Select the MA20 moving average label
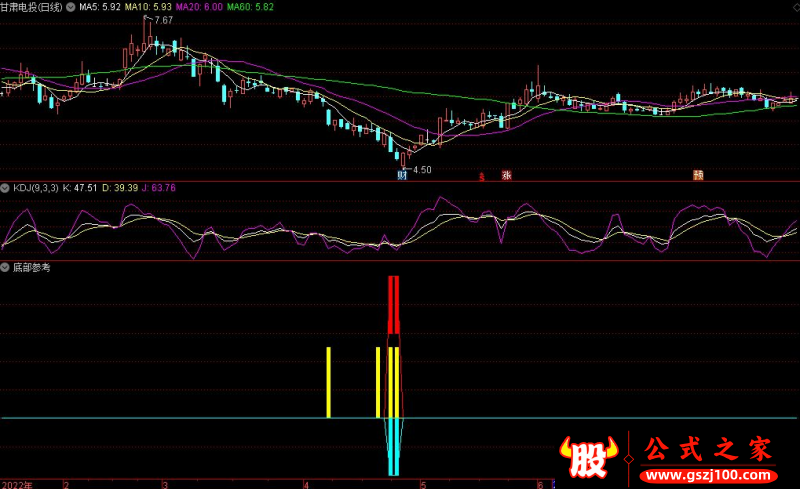 [x=197, y=7]
